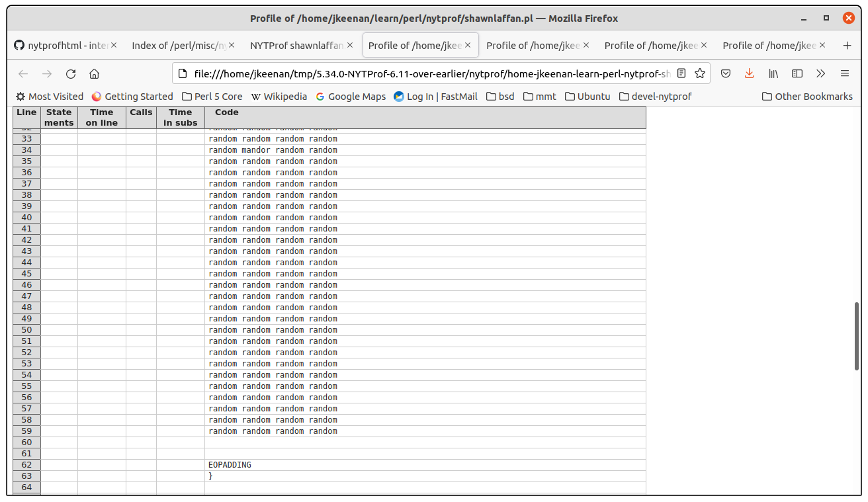The width and height of the screenshot is (868, 502).
Task: Bookmark this page with star icon
Action: (699, 73)
